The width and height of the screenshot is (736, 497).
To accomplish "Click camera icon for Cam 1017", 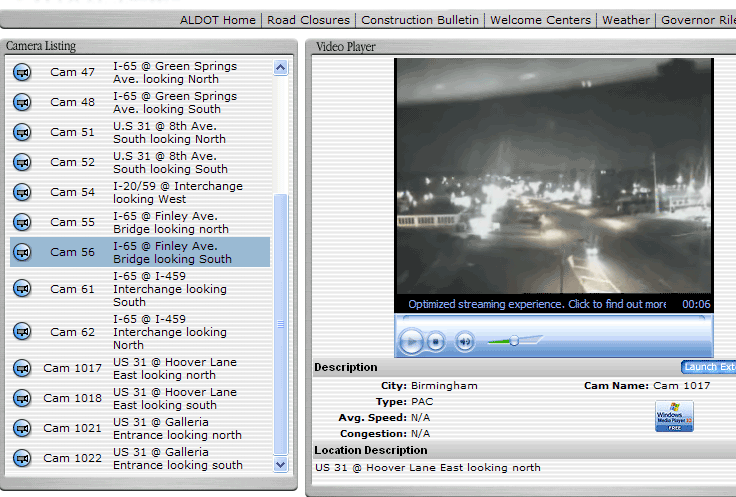I will (22, 368).
